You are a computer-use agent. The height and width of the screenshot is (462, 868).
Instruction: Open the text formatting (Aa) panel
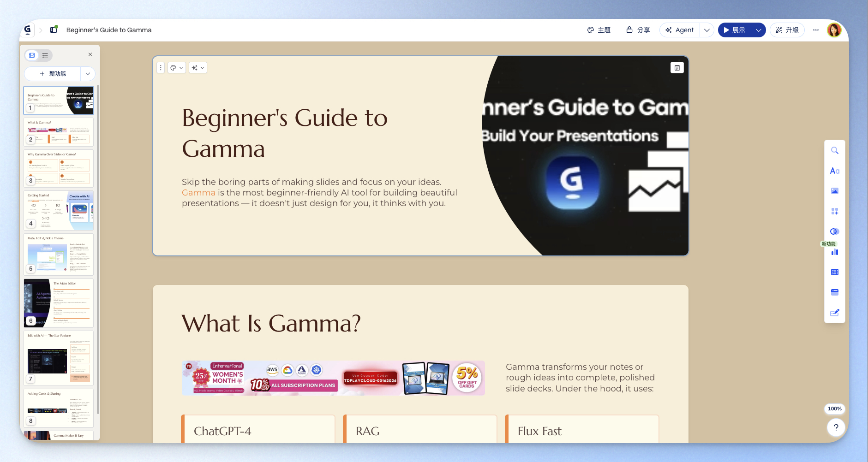click(x=834, y=171)
